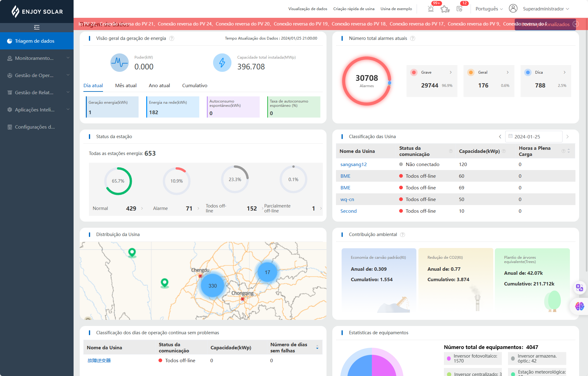Click calendar icon in date field

click(510, 136)
